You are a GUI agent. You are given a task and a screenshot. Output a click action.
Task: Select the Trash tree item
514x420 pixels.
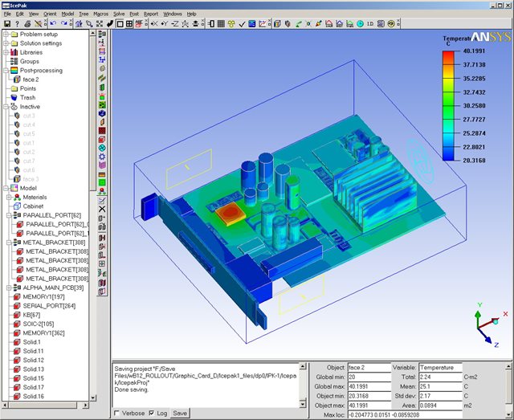[27, 98]
